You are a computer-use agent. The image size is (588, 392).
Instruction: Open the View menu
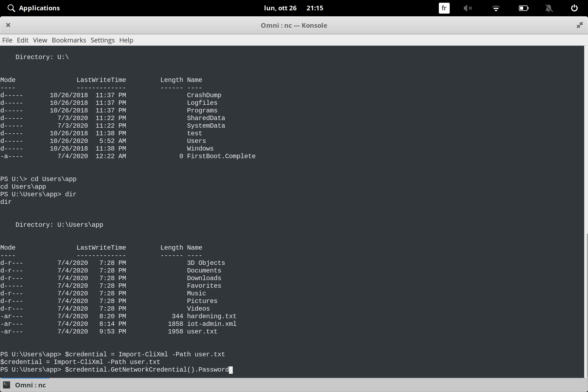(x=40, y=40)
